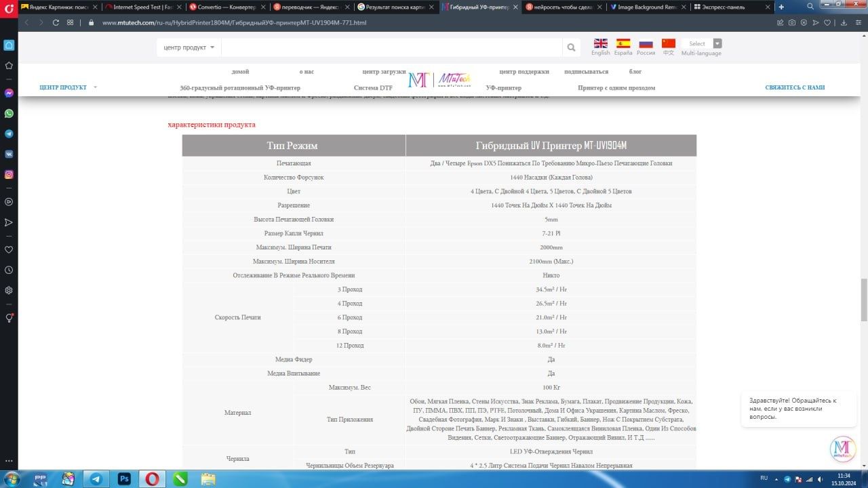The height and width of the screenshot is (488, 868).
Task: Switch to the 'переводчик — Яндекс' tab
Action: pos(311,7)
